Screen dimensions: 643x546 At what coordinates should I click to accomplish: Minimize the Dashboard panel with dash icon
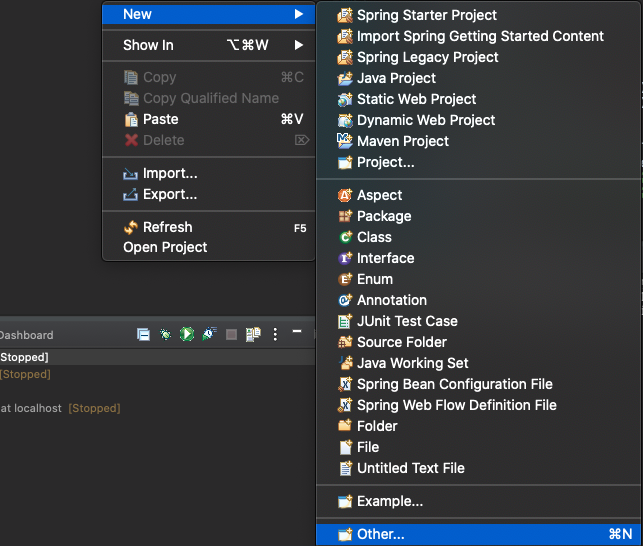[297, 331]
